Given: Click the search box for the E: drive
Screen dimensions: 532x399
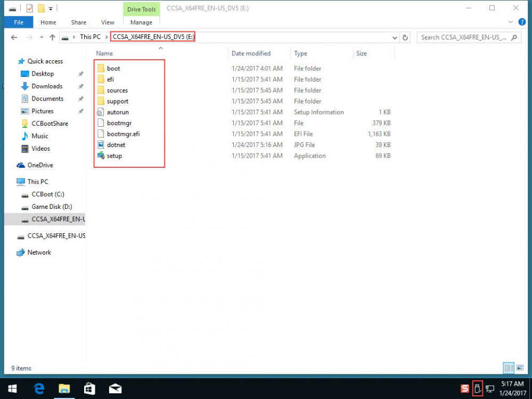Looking at the screenshot, I should click(463, 37).
